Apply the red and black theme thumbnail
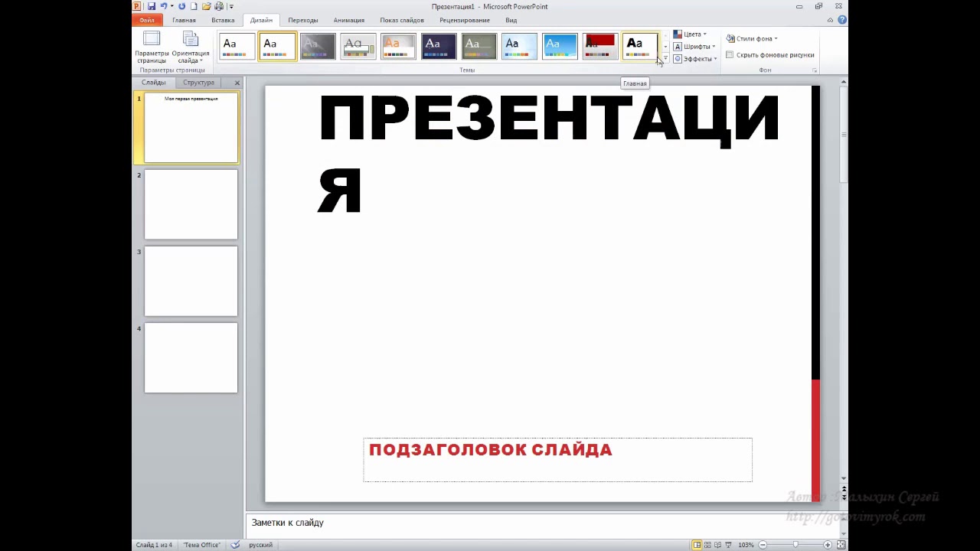Screen dimensions: 980x551 click(x=600, y=46)
